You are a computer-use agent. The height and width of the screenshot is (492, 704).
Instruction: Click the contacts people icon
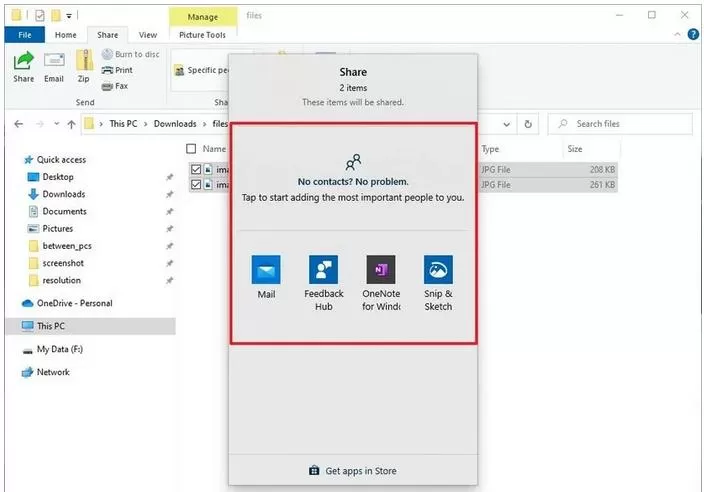pos(353,162)
